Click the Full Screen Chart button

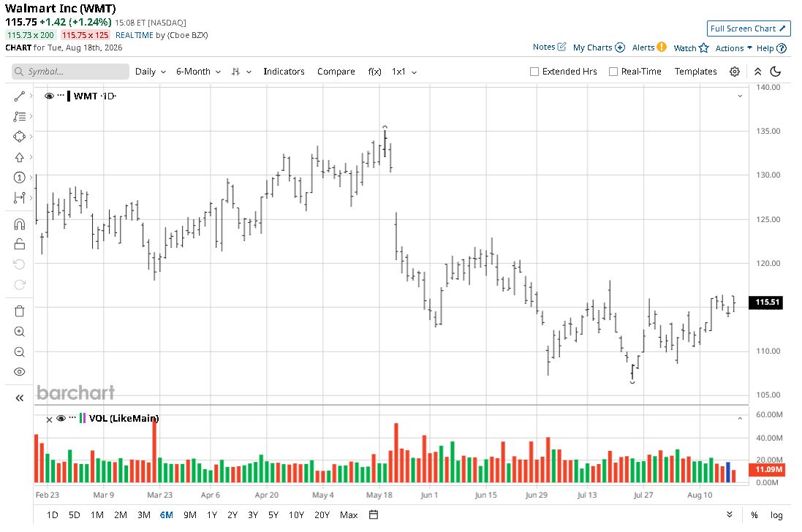pos(749,28)
